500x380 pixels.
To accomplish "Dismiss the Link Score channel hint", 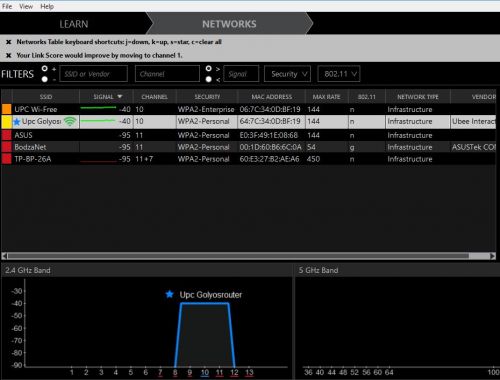I will 9,55.
